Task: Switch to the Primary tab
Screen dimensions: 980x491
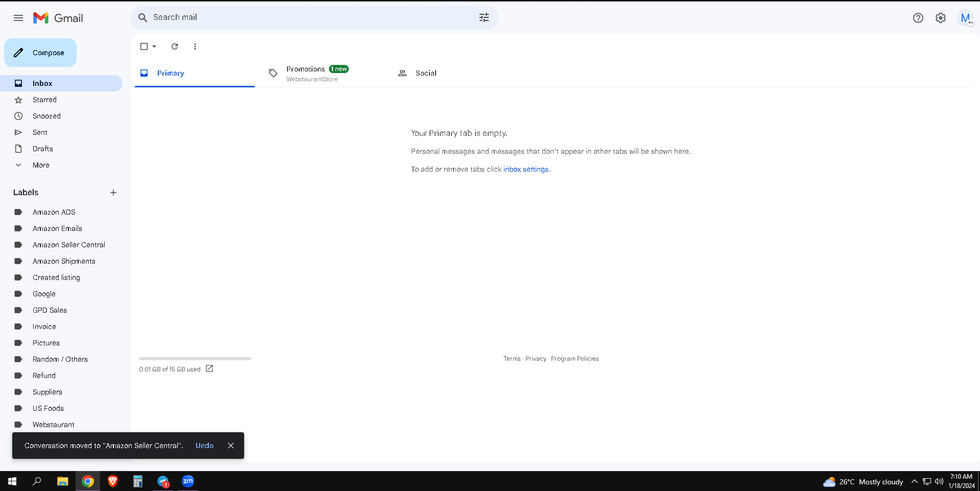Action: coord(195,73)
